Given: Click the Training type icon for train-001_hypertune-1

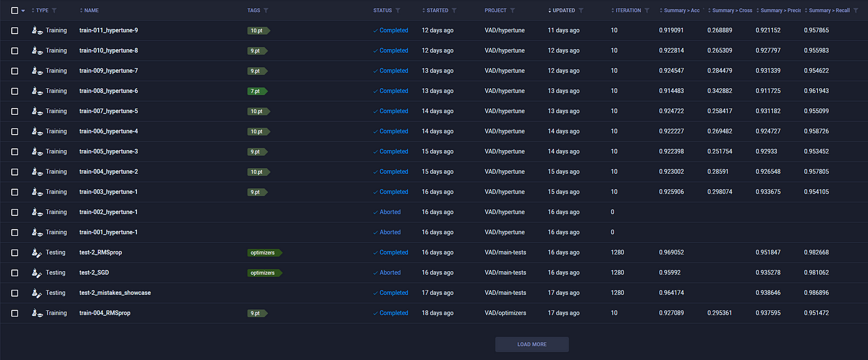Looking at the screenshot, I should point(37,232).
